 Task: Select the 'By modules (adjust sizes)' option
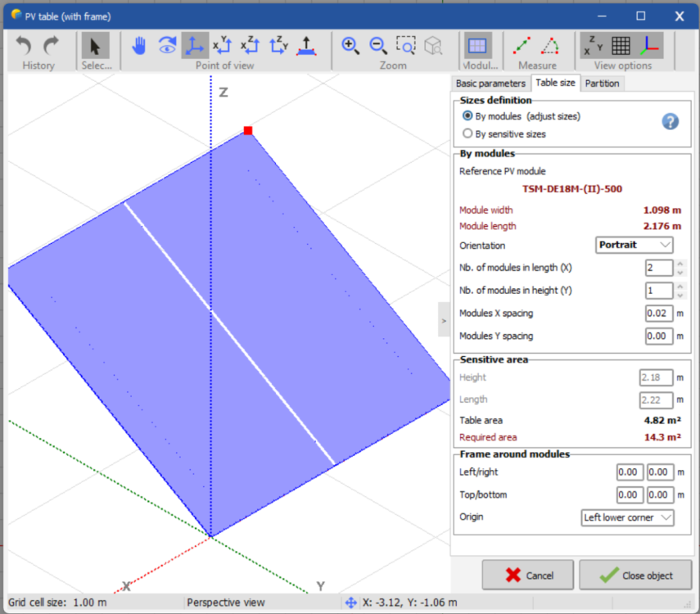tap(468, 116)
